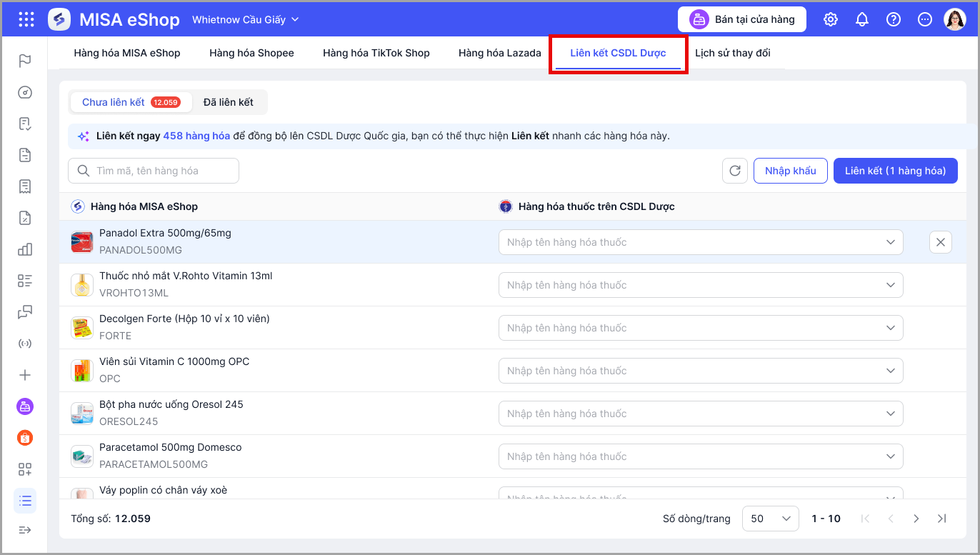Select the Liên kết CSDL Dược tab

tap(618, 53)
